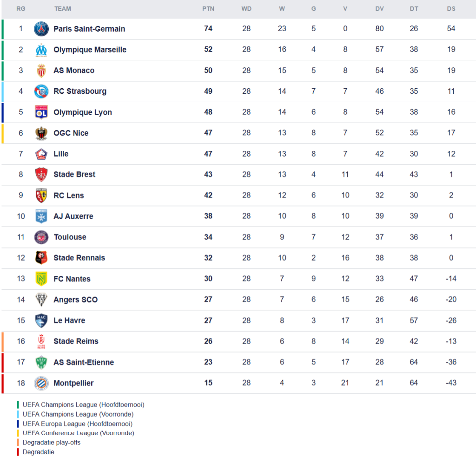This screenshot has width=476, height=463.
Task: Click the Montpellier club logo
Action: (41, 383)
